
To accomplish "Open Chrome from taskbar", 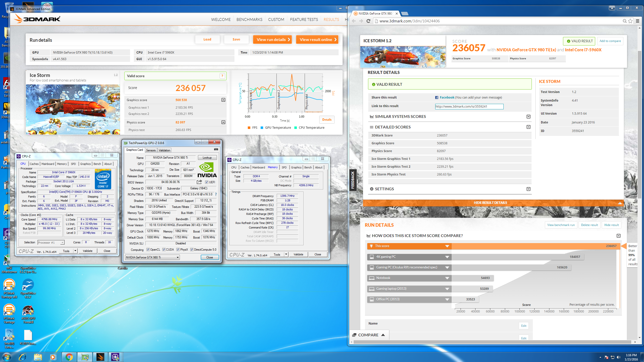I will pyautogui.click(x=69, y=357).
